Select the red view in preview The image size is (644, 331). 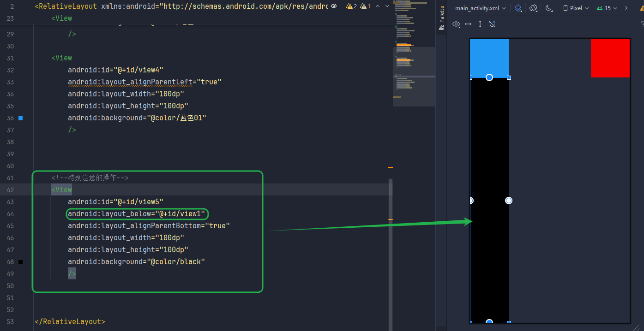pyautogui.click(x=610, y=58)
